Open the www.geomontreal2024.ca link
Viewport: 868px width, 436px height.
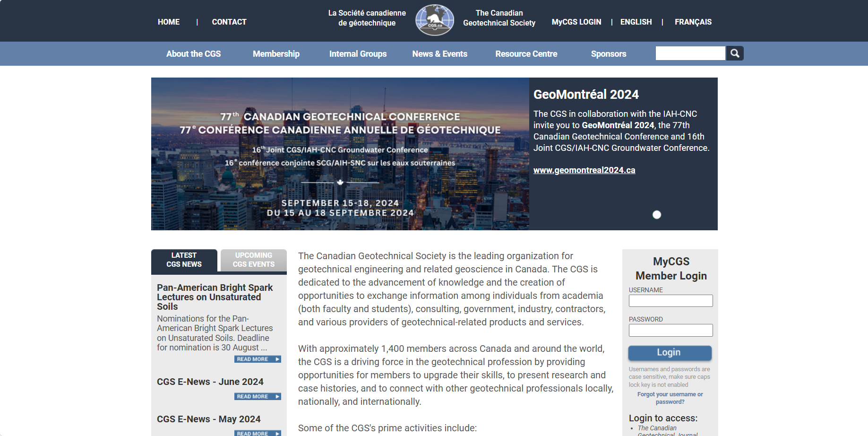click(584, 170)
